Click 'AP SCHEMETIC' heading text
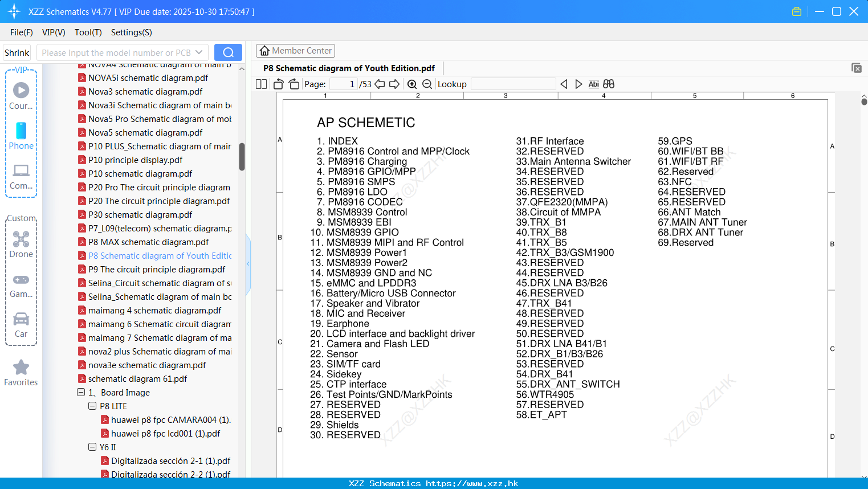The height and width of the screenshot is (489, 868). (x=366, y=123)
